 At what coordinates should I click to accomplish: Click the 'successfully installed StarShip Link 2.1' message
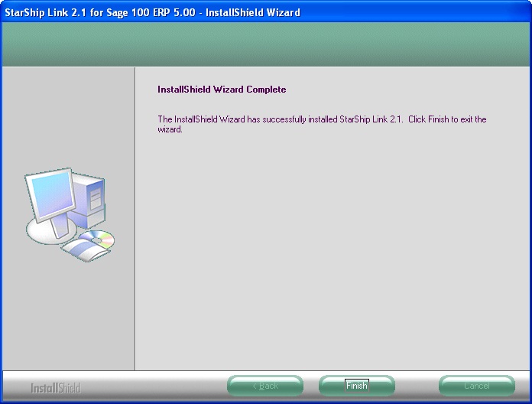322,124
